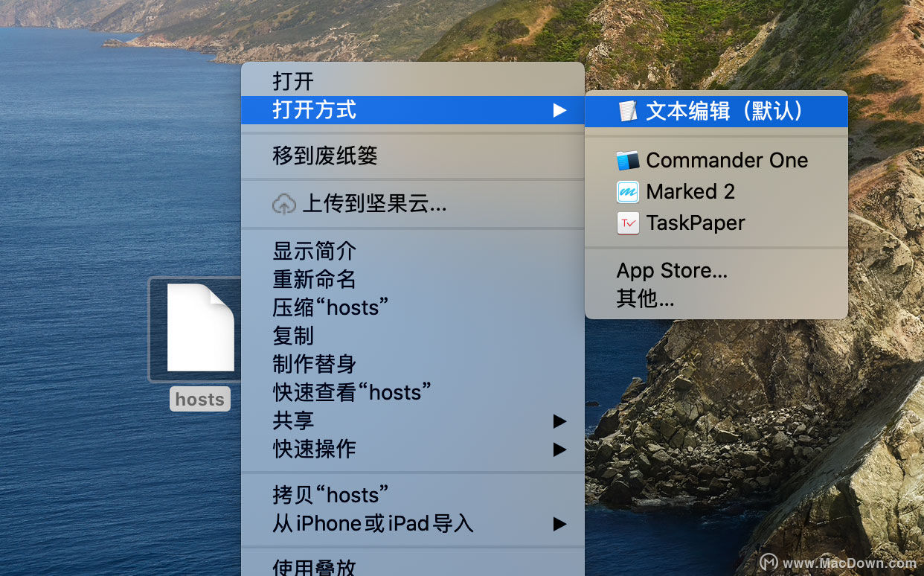Open App Store… from the submenu
Image resolution: width=924 pixels, height=576 pixels.
672,270
